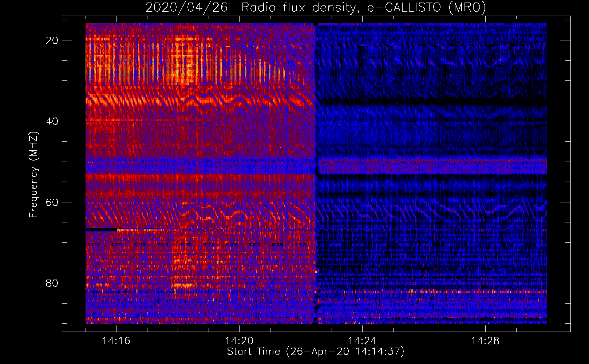Click the plot title "2020/04/26 Radio flux density, e-CALLISTO (MRO)"
This screenshot has width=589, height=364.
(x=316, y=8)
